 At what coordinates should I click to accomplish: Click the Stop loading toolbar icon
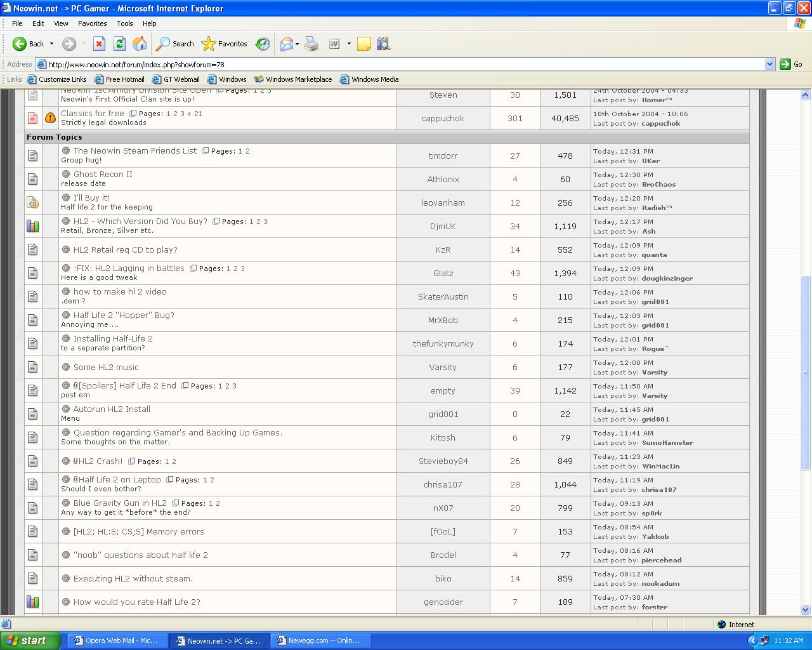[x=99, y=44]
